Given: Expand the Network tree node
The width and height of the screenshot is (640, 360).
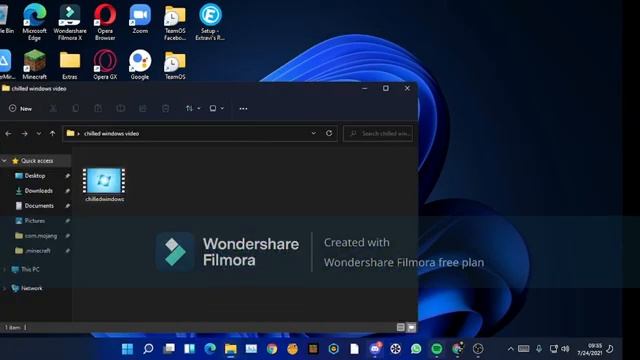Looking at the screenshot, I should tap(4, 288).
